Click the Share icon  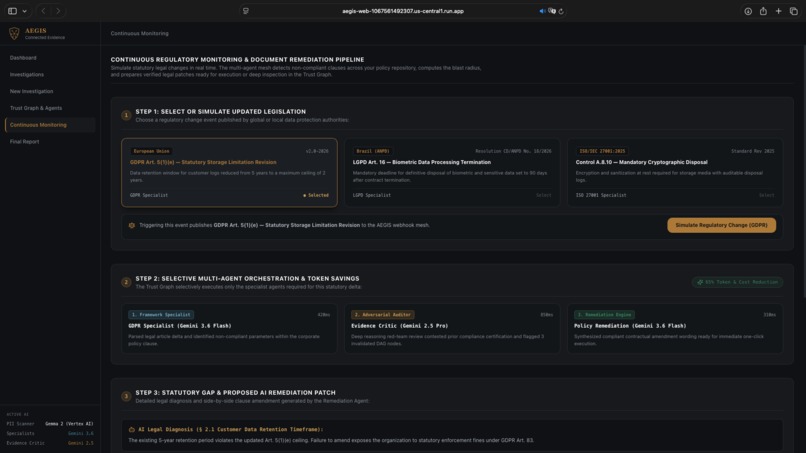pos(763,11)
